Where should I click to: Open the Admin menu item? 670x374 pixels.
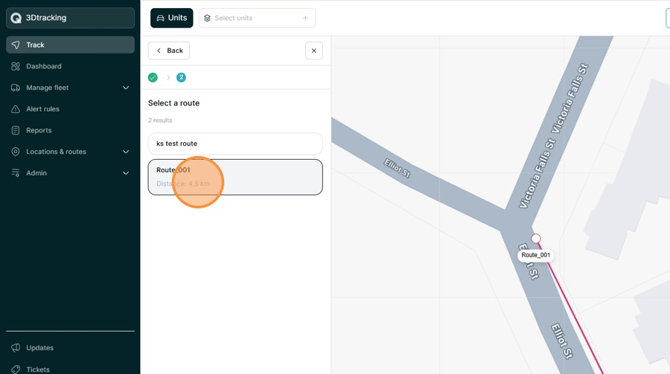coord(70,173)
